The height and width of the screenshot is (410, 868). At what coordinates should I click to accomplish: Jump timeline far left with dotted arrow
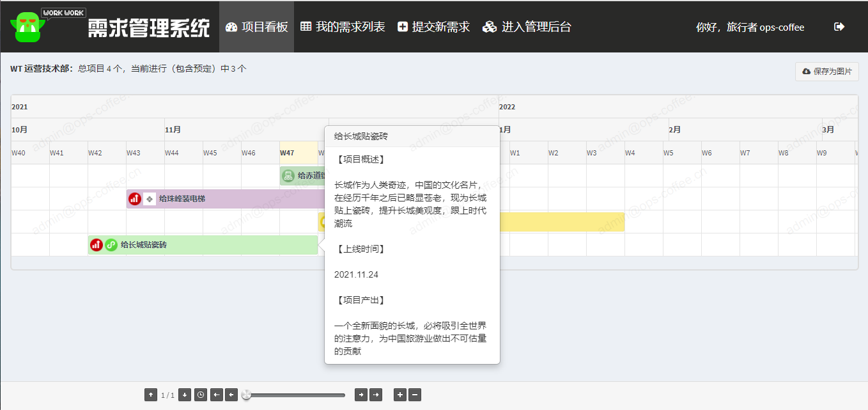[217, 395]
